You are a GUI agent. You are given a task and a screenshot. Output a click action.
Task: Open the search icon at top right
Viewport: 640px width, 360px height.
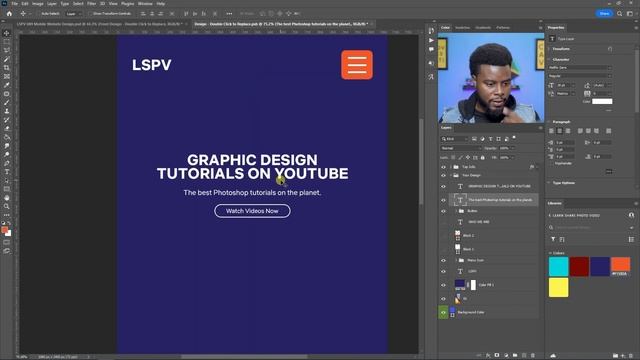click(x=620, y=13)
